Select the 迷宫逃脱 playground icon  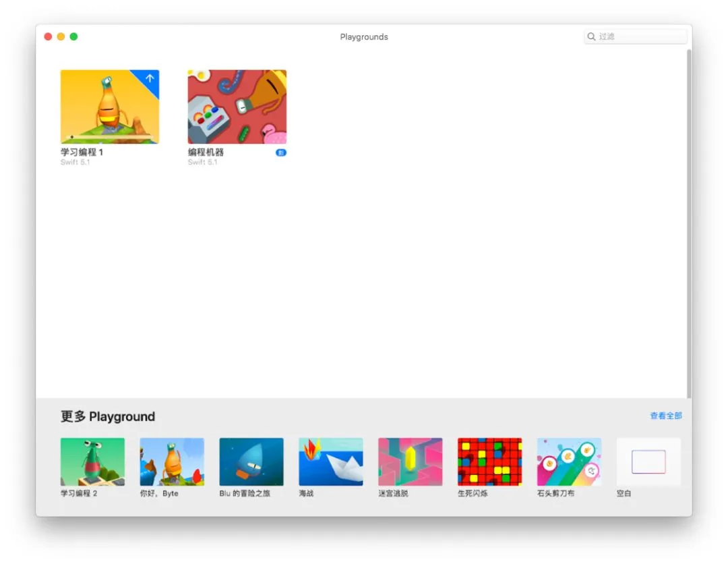[410, 461]
